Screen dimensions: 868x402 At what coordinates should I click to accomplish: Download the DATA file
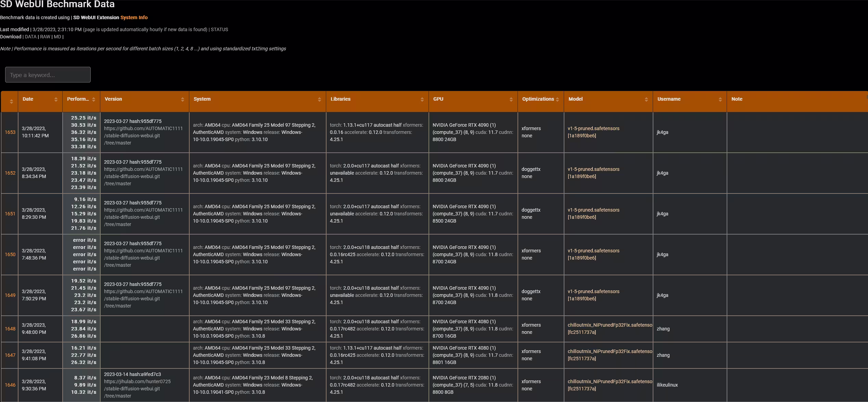(x=30, y=37)
